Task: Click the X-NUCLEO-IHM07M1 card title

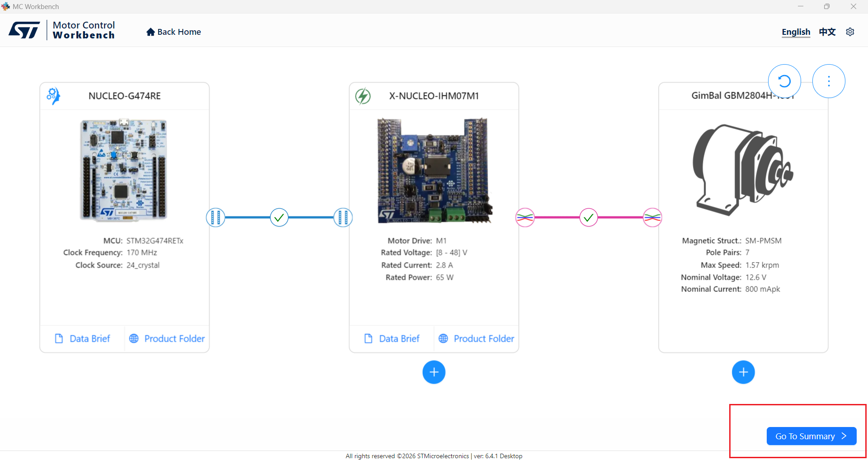Action: coord(434,96)
